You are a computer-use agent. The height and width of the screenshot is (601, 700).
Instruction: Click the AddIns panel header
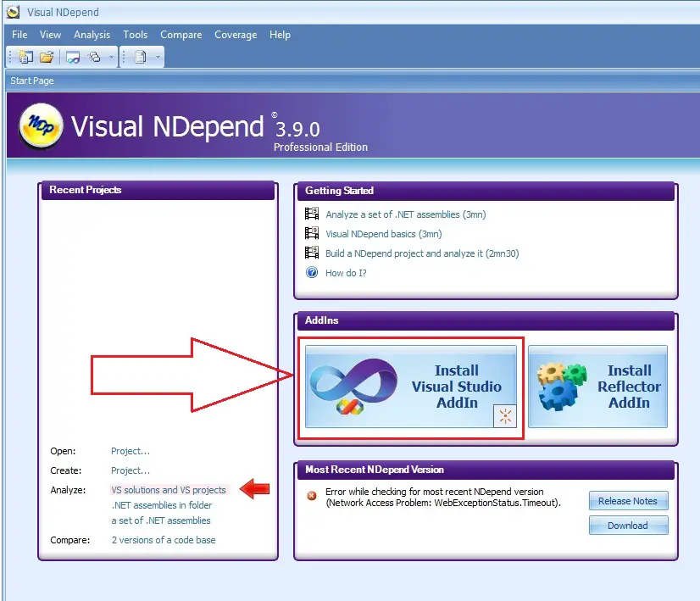(486, 320)
